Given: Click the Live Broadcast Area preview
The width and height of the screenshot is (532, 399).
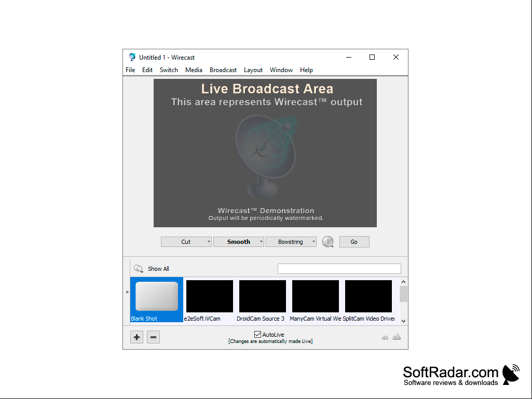Looking at the screenshot, I should pyautogui.click(x=265, y=153).
